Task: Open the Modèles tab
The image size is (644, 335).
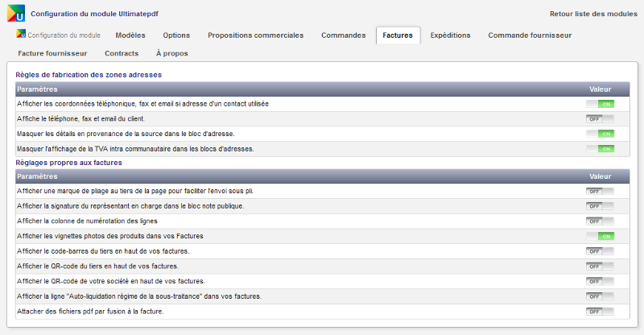Action: pos(130,35)
